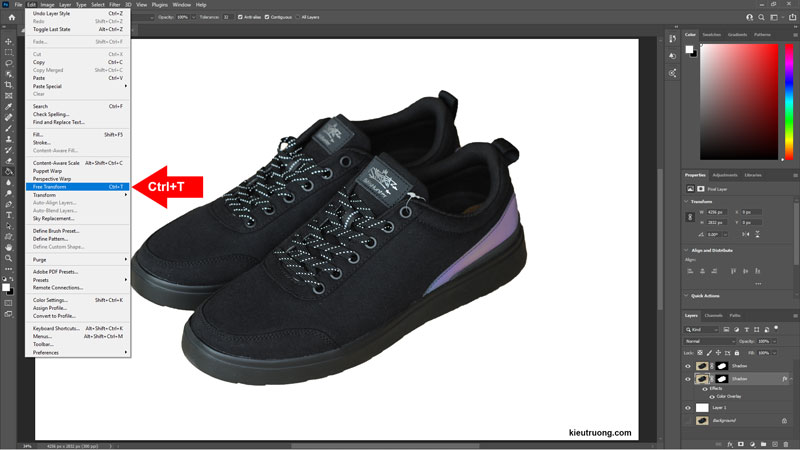Enable the All Layers checkbox
The height and width of the screenshot is (450, 800).
pos(298,17)
